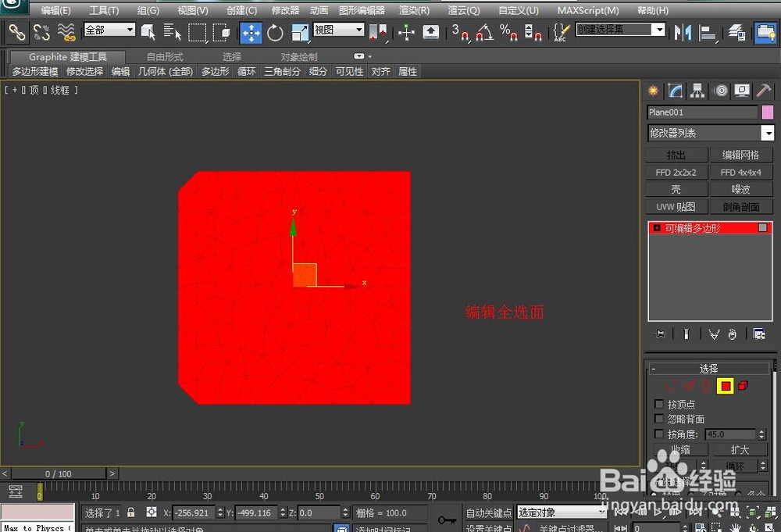Click Configure Modifier Sets icon
The image size is (781, 532).
tap(758, 334)
